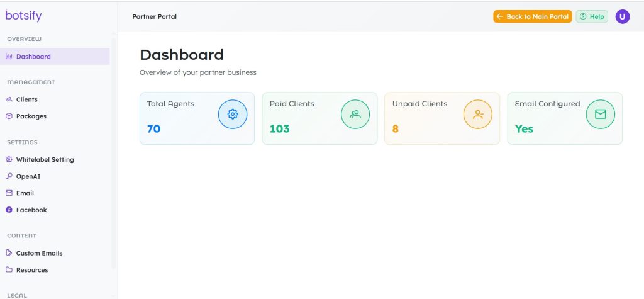This screenshot has width=644, height=299.
Task: Click the botsify logo
Action: click(23, 16)
